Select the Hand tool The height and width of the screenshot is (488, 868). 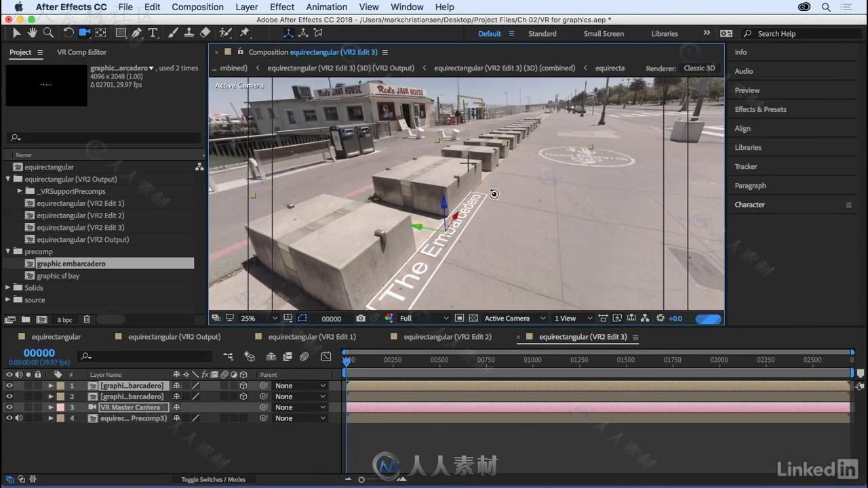[32, 33]
